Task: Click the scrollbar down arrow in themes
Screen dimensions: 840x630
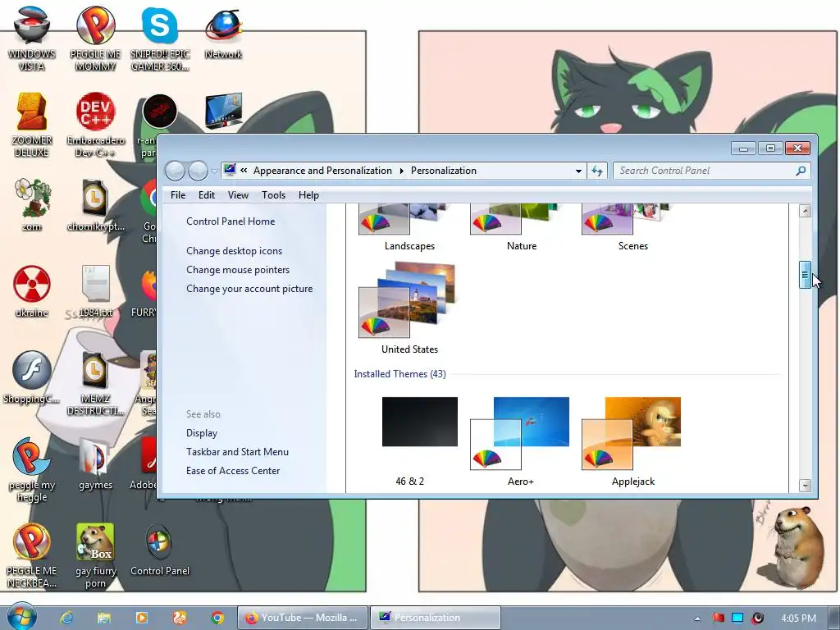Action: pos(805,486)
